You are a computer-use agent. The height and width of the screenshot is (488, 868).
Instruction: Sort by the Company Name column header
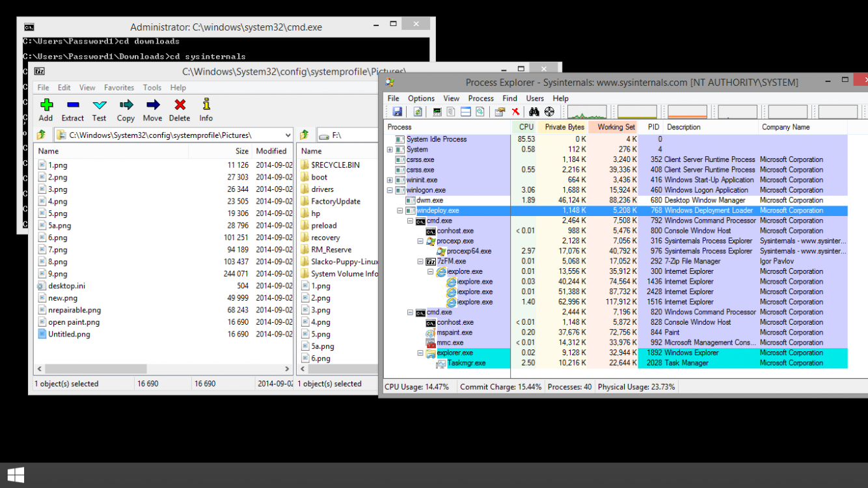(x=803, y=127)
